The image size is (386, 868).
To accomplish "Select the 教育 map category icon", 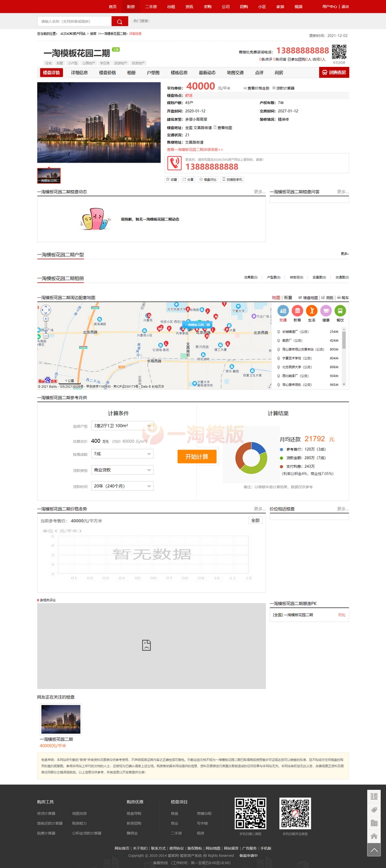I will point(297,311).
